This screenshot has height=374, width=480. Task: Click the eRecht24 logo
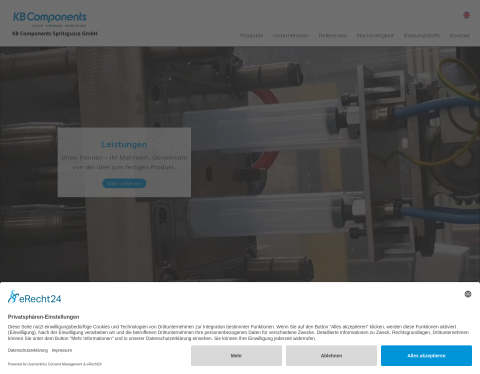click(x=34, y=297)
